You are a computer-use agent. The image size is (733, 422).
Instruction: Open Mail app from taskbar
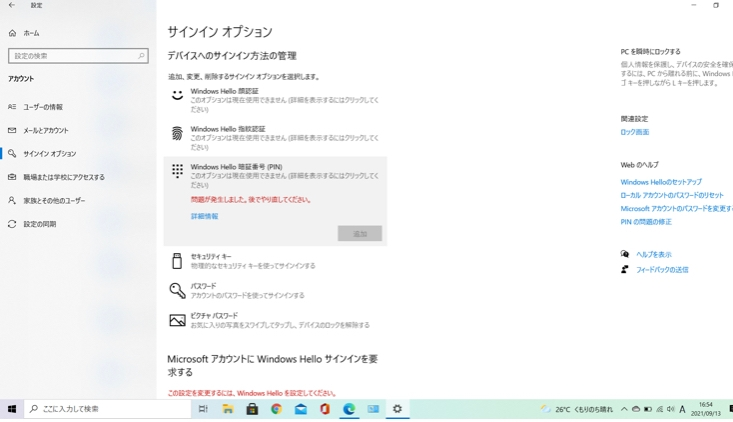301,409
